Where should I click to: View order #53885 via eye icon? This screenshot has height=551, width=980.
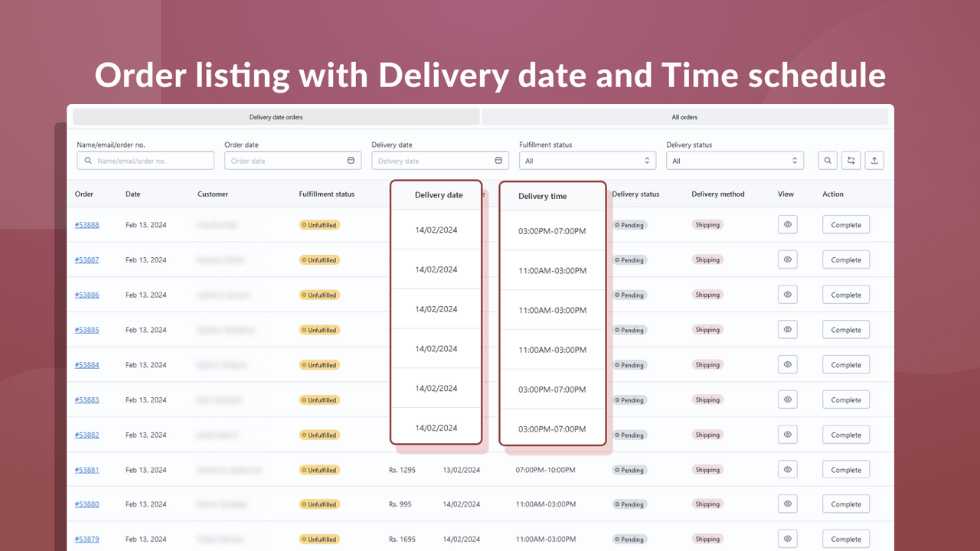787,330
